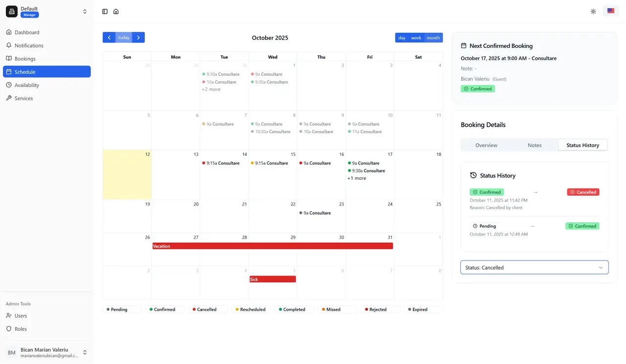Click the today button
The image size is (626, 364).
[x=124, y=38]
